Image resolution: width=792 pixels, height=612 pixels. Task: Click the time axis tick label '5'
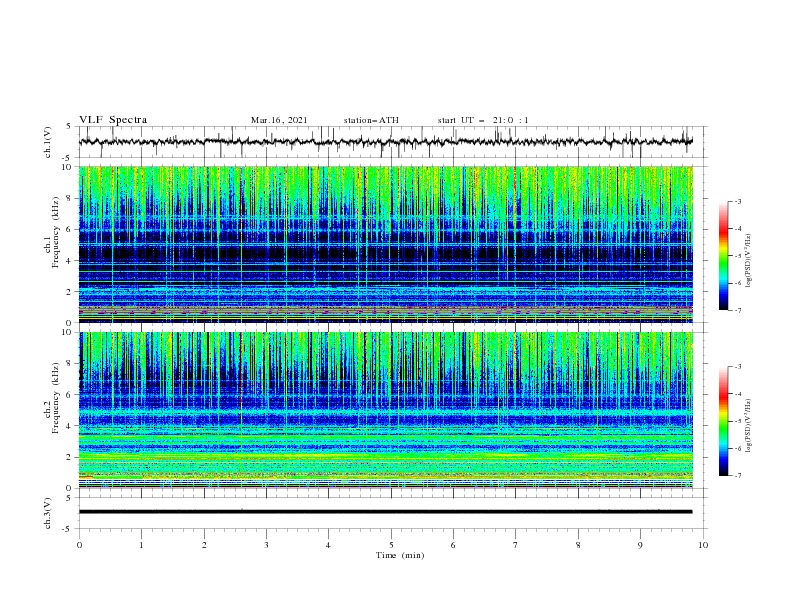[x=391, y=545]
